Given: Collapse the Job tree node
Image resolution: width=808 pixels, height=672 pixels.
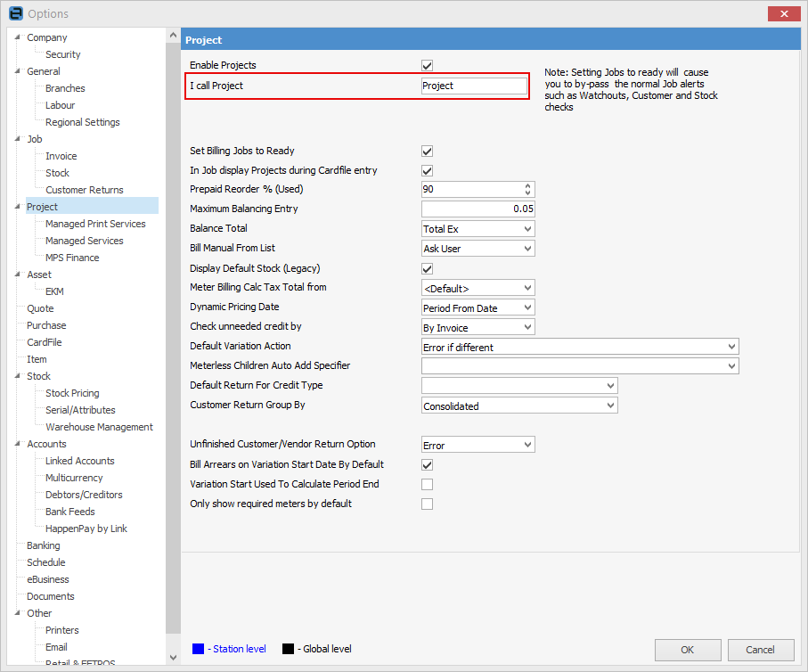Looking at the screenshot, I should click(18, 139).
